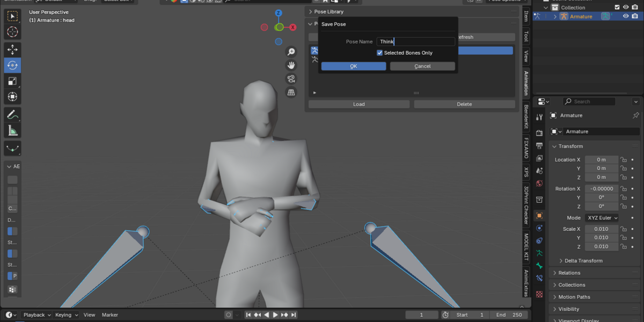Click the Pose Name text field

(x=416, y=41)
